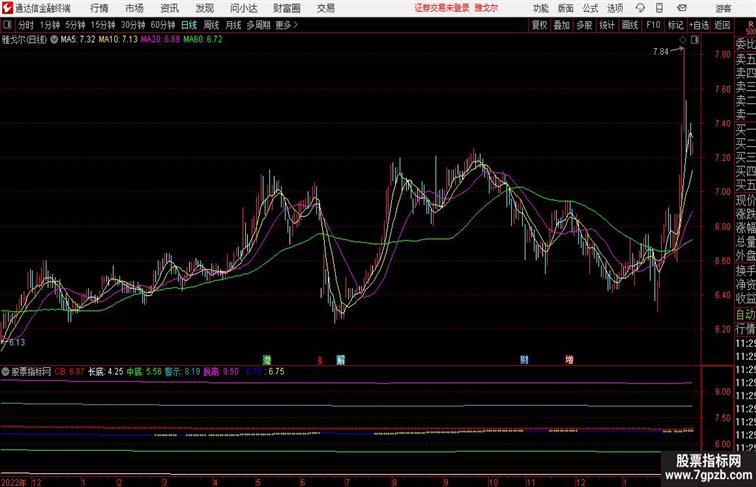Click the Tongdaxin red logo icon
756x487 pixels.
[x=7, y=8]
